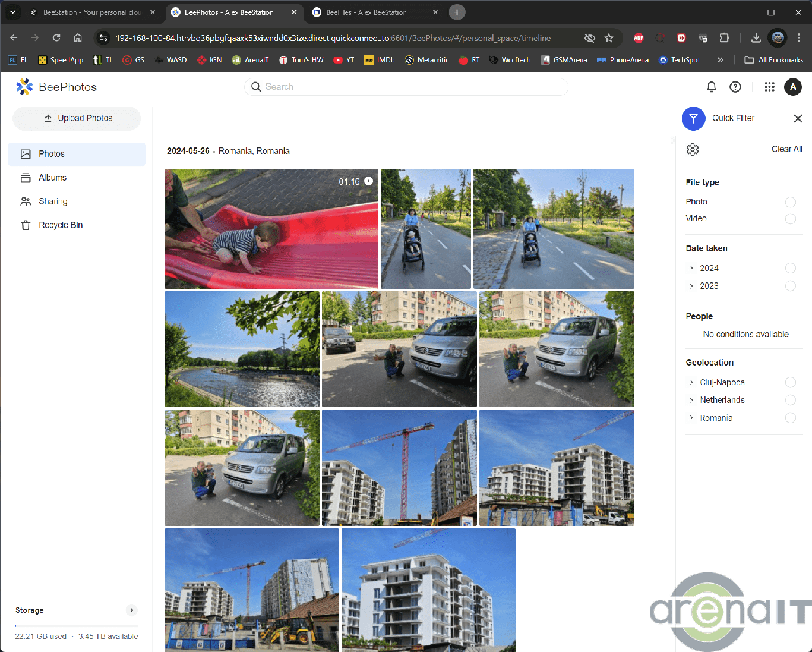This screenshot has height=652, width=812.
Task: Click the Search input field
Action: 410,87
